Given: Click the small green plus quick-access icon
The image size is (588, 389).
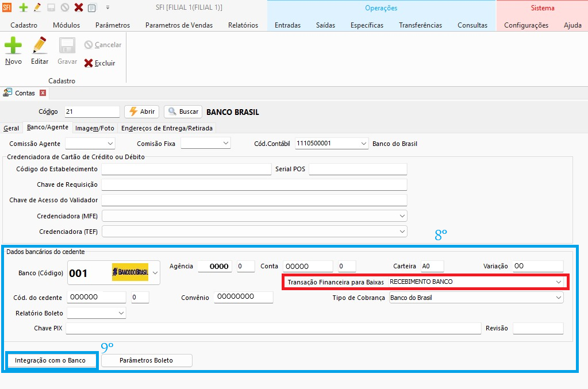Looking at the screenshot, I should pyautogui.click(x=23, y=7).
